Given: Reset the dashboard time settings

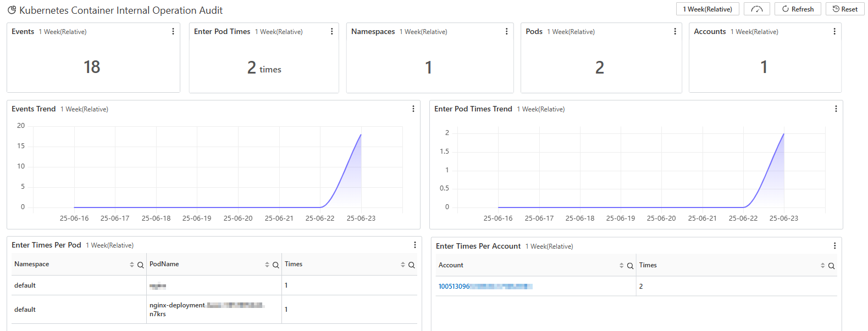Looking at the screenshot, I should tap(845, 9).
